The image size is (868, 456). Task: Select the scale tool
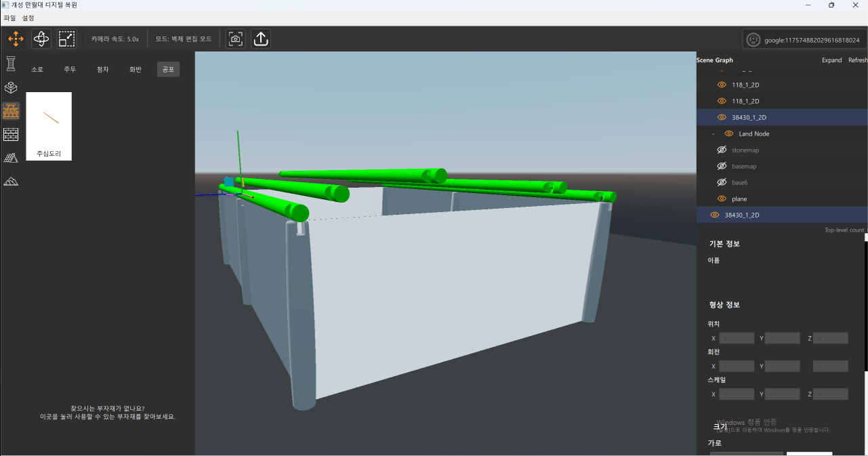tap(66, 39)
